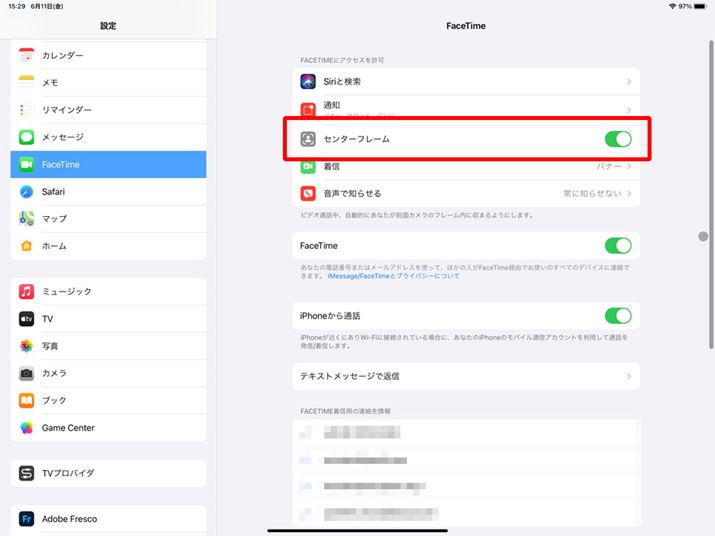The width and height of the screenshot is (715, 536).
Task: Tap the TVプロバイダ icon
Action: tap(26, 473)
